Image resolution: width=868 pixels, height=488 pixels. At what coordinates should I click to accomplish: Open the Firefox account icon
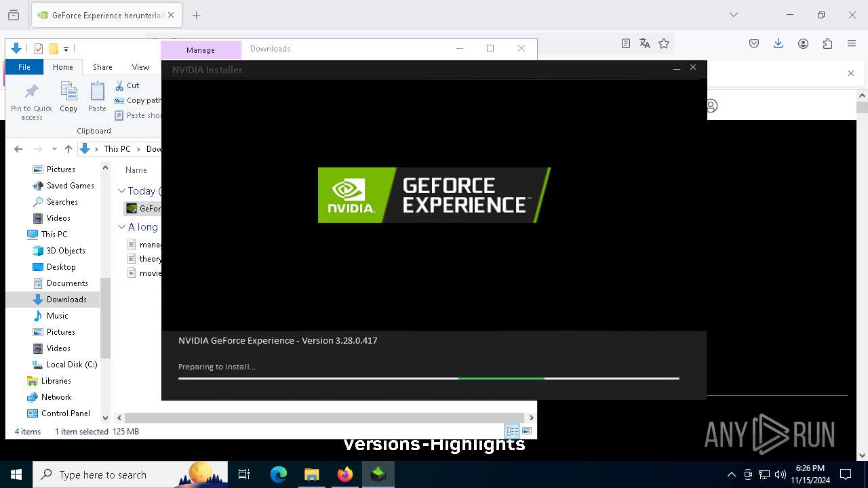pos(803,43)
